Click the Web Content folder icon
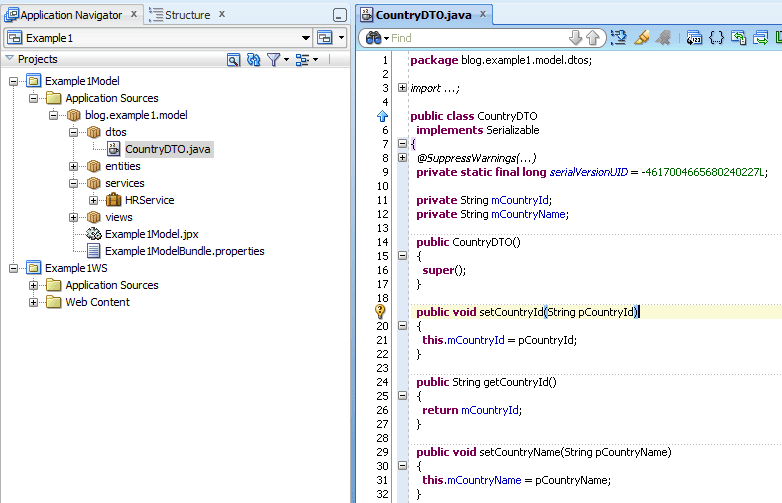 (53, 302)
